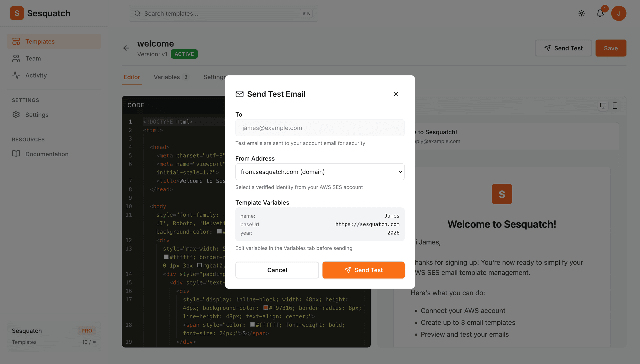
Task: Open notifications via the bell icon
Action: pos(600,13)
